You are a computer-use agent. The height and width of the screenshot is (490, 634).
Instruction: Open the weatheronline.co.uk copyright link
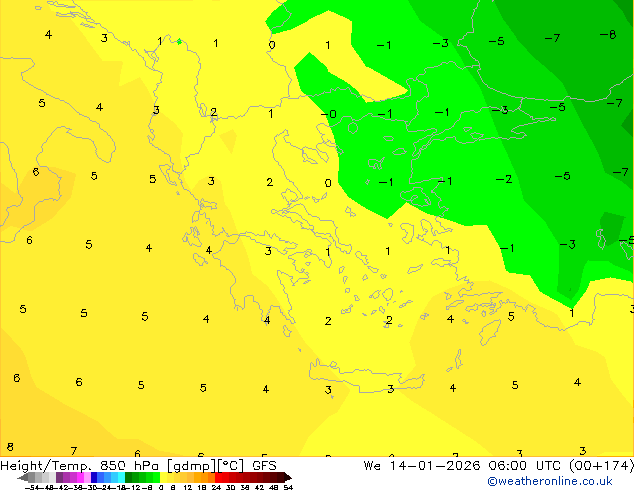pyautogui.click(x=550, y=481)
